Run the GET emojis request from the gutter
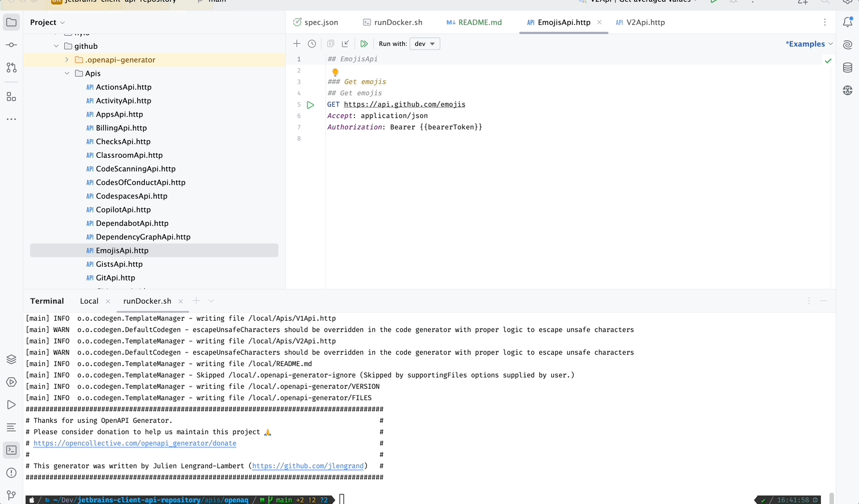The image size is (859, 504). 310,104
